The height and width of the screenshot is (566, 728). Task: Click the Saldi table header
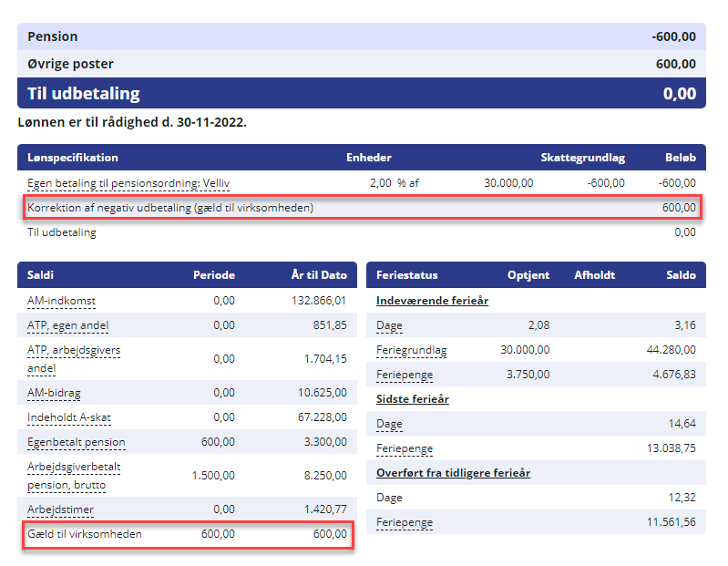coord(40,275)
